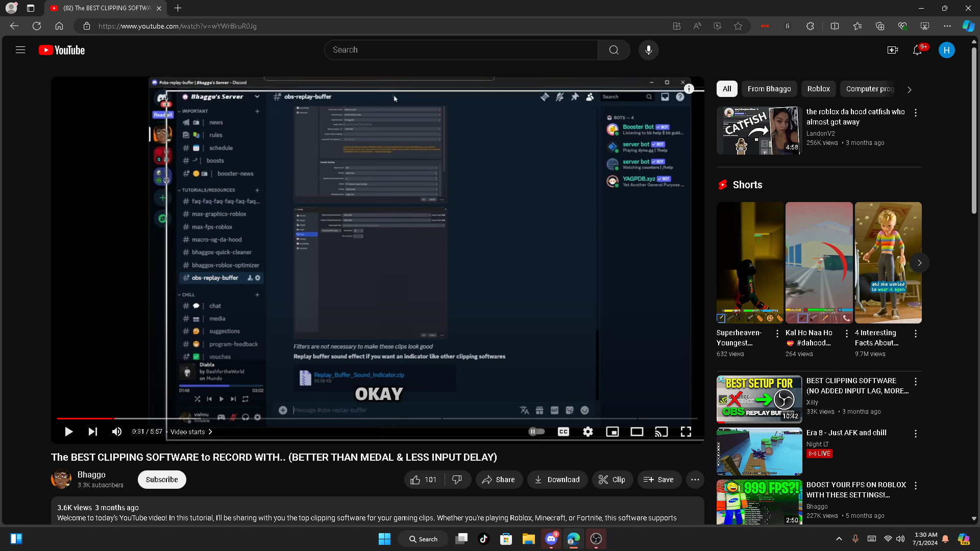The width and height of the screenshot is (980, 551).
Task: Select the 'Roblox' filter chip
Action: coord(819,89)
